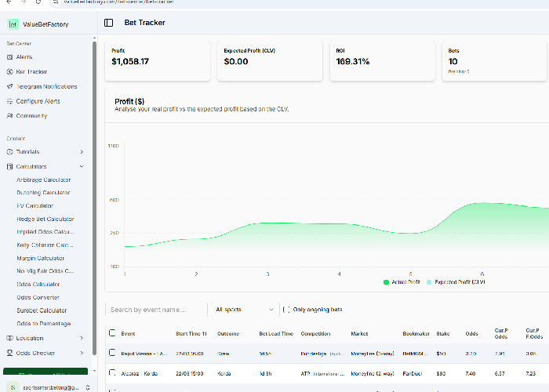Screen dimensions: 549x392
Task: Open the Odds Converter link
Action: tap(38, 297)
